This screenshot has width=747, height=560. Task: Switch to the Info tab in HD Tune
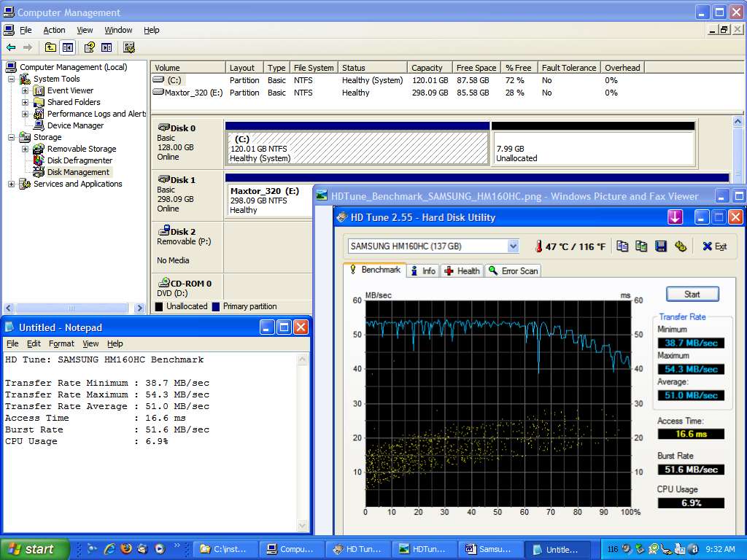(423, 271)
